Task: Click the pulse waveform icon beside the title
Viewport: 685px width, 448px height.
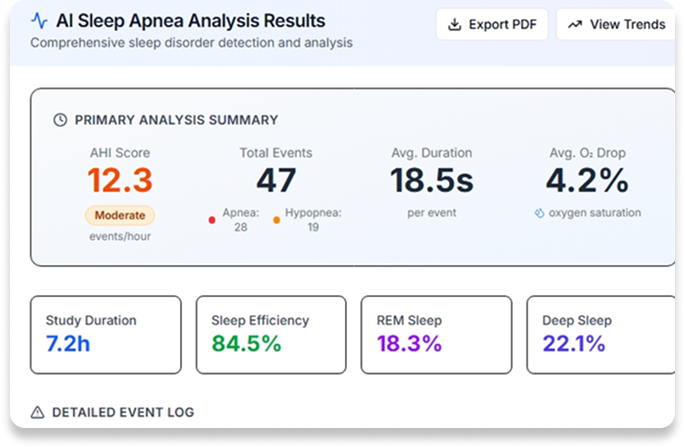Action: 39,21
